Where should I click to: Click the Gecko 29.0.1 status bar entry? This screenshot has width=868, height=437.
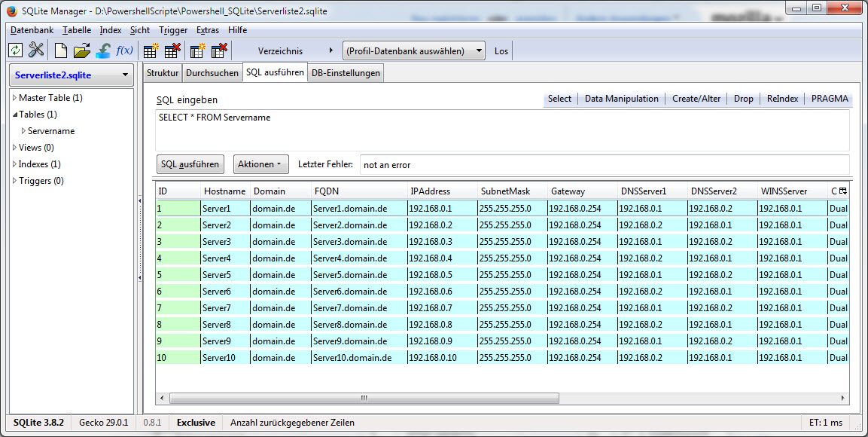tap(104, 423)
